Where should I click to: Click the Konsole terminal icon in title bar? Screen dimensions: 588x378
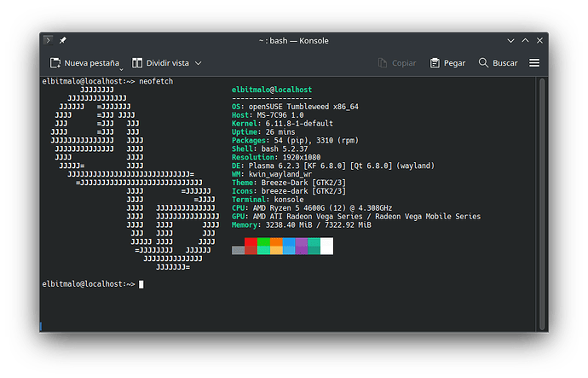point(48,40)
